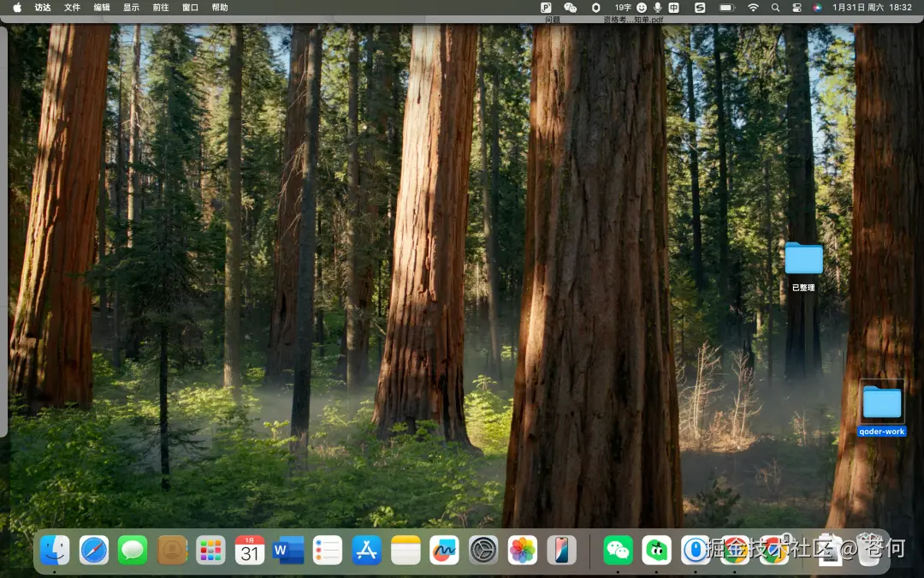Launch the App Store from Dock
924x578 pixels.
366,550
